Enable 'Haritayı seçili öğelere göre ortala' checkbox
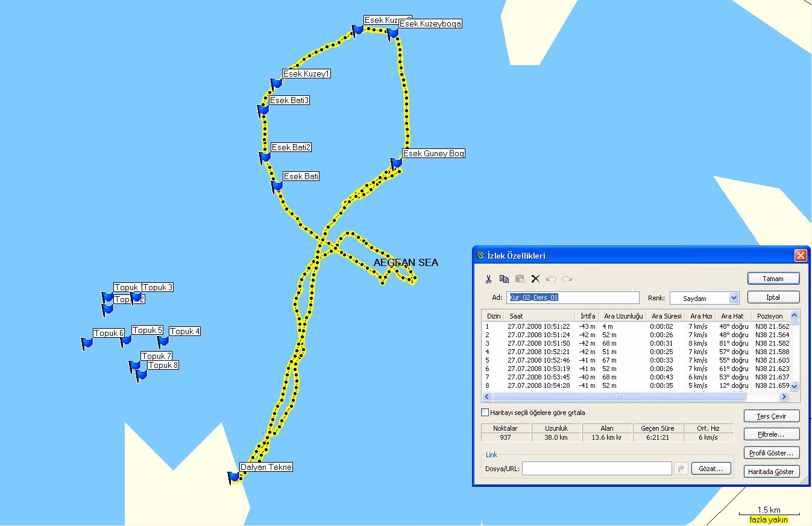Image resolution: width=812 pixels, height=526 pixels. [485, 413]
